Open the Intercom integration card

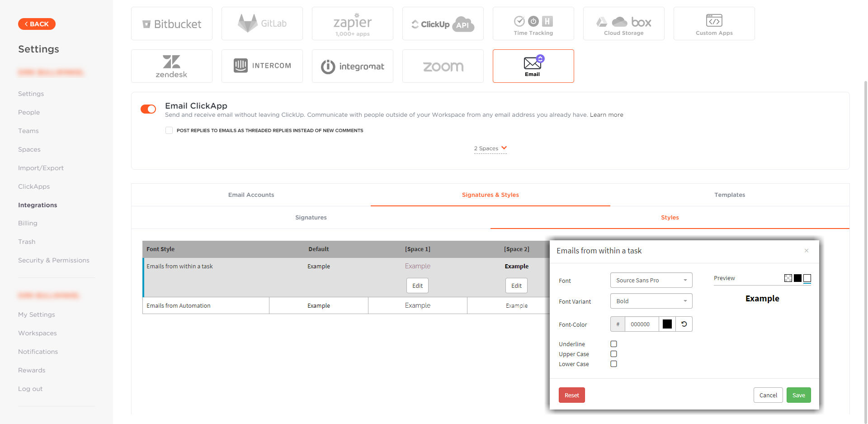262,66
